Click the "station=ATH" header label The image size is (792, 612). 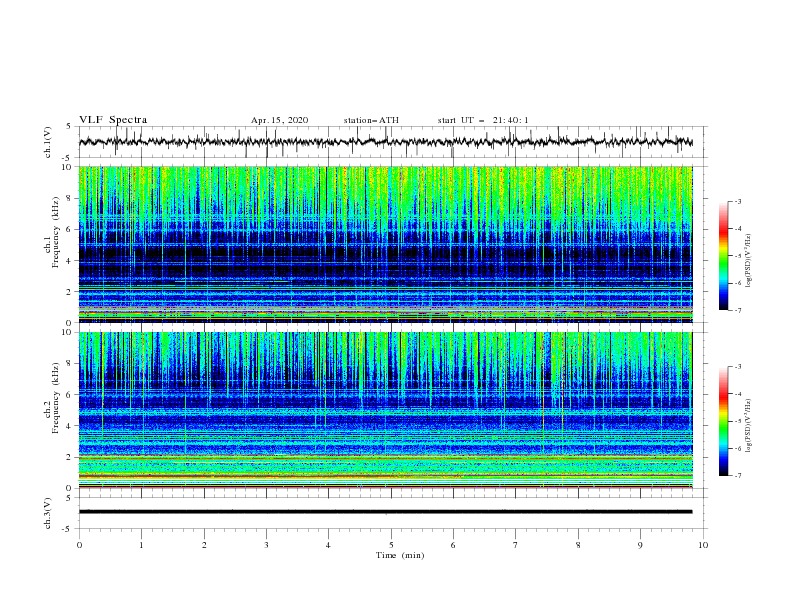pos(371,120)
